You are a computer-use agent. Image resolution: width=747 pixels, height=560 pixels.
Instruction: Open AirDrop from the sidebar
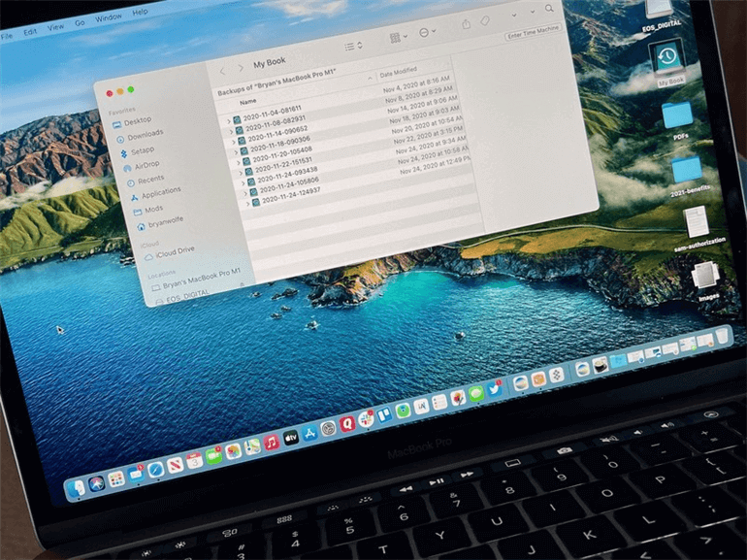pyautogui.click(x=141, y=166)
